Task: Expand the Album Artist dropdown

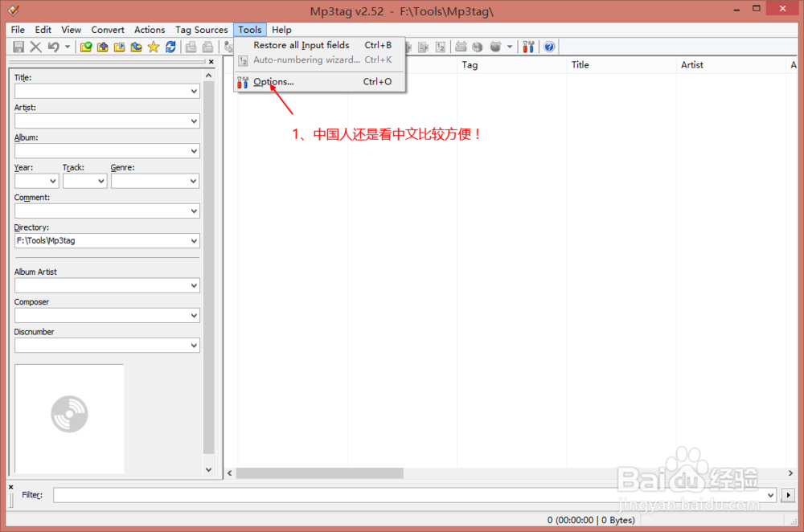Action: click(194, 285)
